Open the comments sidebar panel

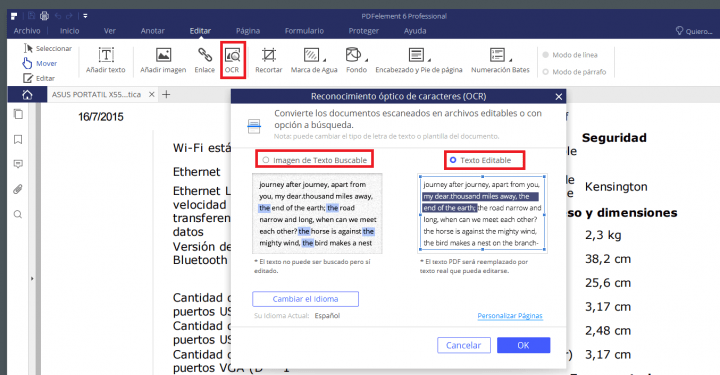(x=18, y=164)
